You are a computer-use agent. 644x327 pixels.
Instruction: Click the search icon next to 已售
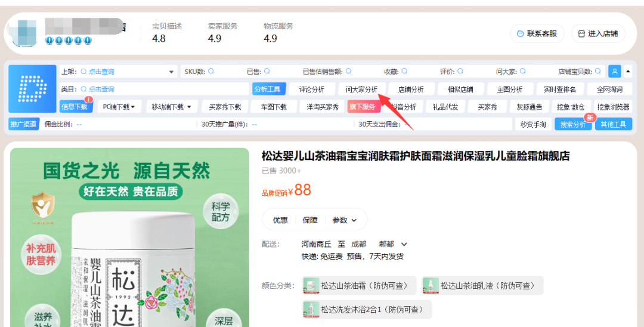click(x=267, y=71)
